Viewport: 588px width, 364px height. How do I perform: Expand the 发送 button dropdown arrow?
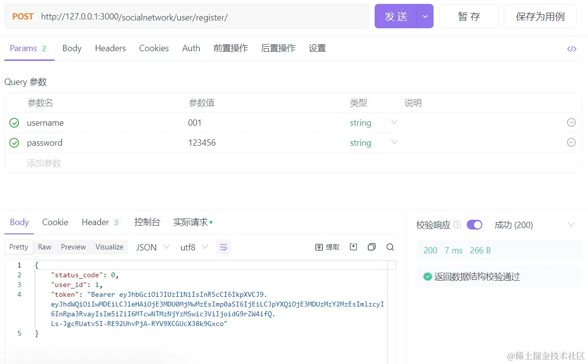[x=425, y=17]
